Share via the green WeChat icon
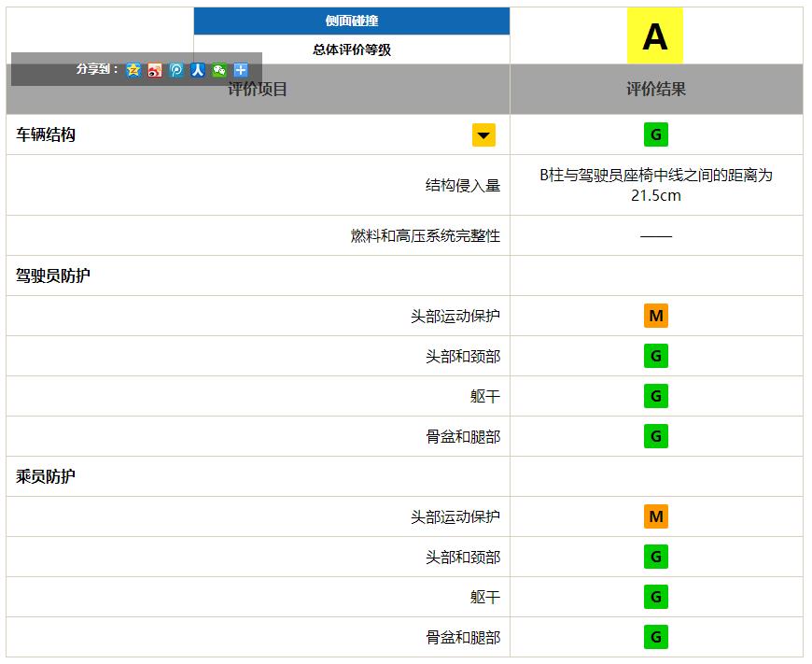 point(219,70)
